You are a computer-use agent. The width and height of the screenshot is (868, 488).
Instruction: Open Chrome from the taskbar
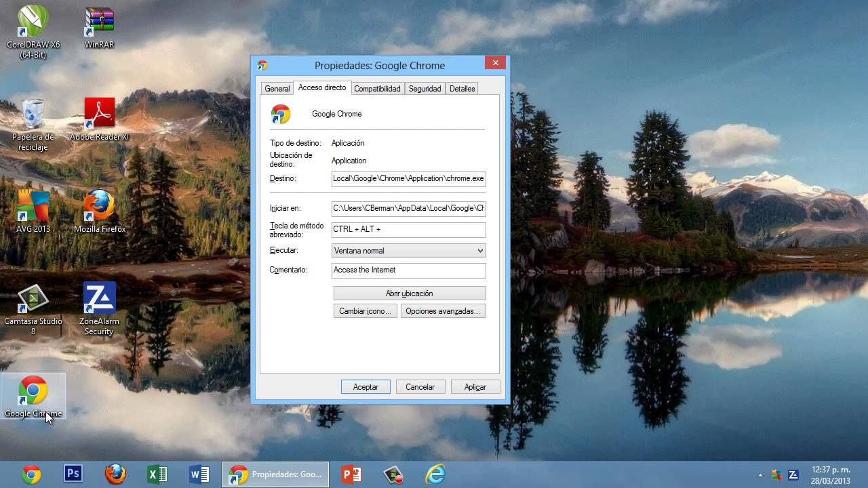pyautogui.click(x=31, y=474)
